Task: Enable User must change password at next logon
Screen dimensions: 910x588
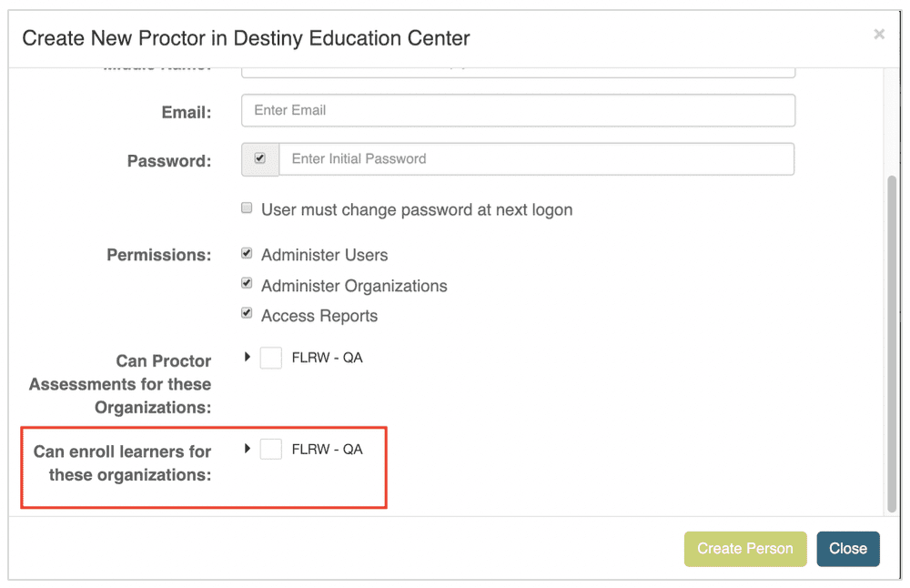Action: tap(247, 208)
